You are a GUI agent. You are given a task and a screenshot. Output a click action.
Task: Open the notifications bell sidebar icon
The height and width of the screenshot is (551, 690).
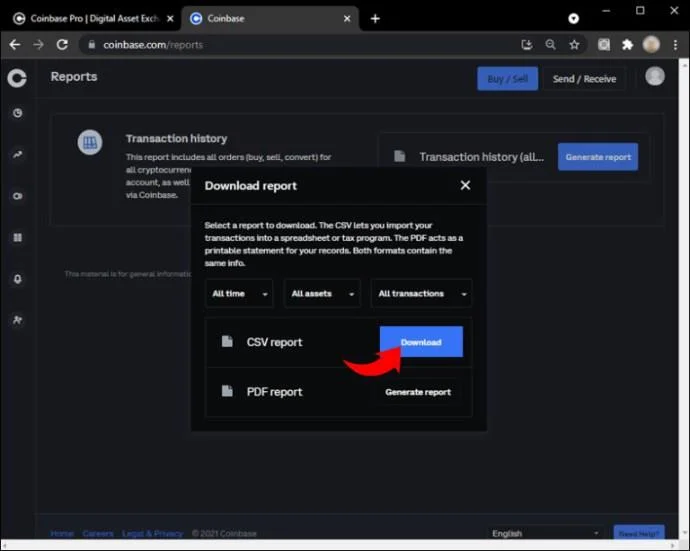click(x=18, y=279)
